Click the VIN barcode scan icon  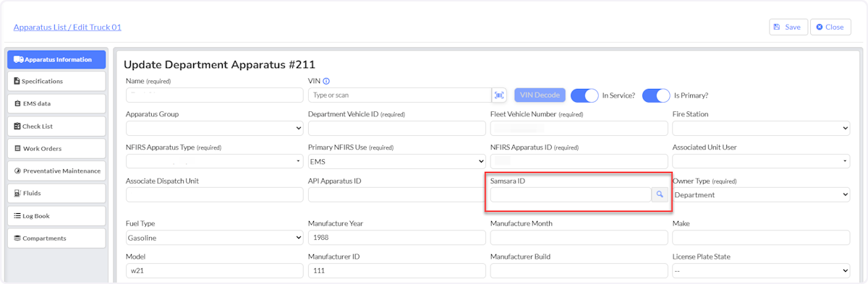pos(499,95)
